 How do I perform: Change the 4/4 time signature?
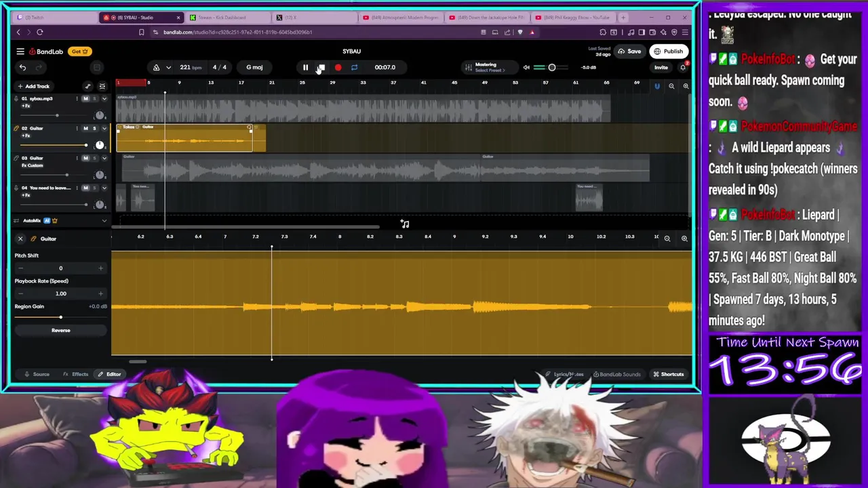(x=219, y=67)
